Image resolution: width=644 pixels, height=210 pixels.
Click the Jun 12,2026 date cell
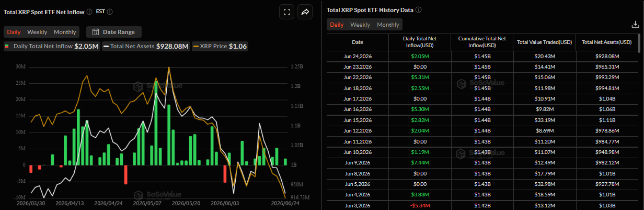[358, 130]
